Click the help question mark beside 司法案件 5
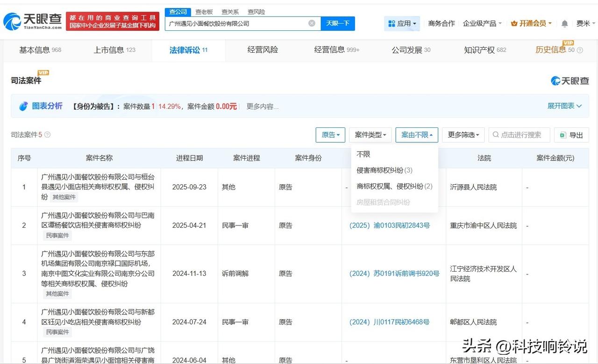 tap(47, 135)
